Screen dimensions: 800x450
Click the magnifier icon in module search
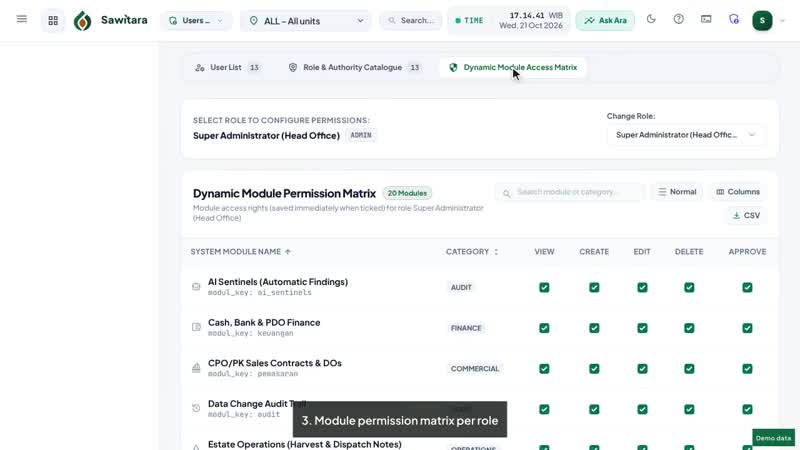pos(506,193)
